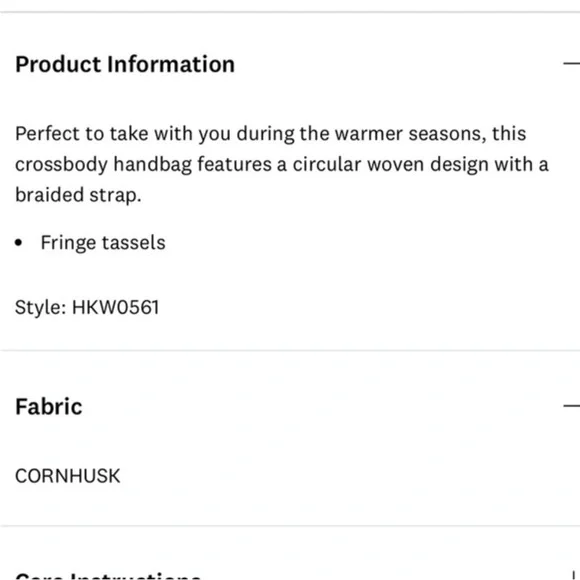Viewport: 580px width, 580px height.
Task: Click the divider line below CORNHUSK
Action: pyautogui.click(x=290, y=525)
